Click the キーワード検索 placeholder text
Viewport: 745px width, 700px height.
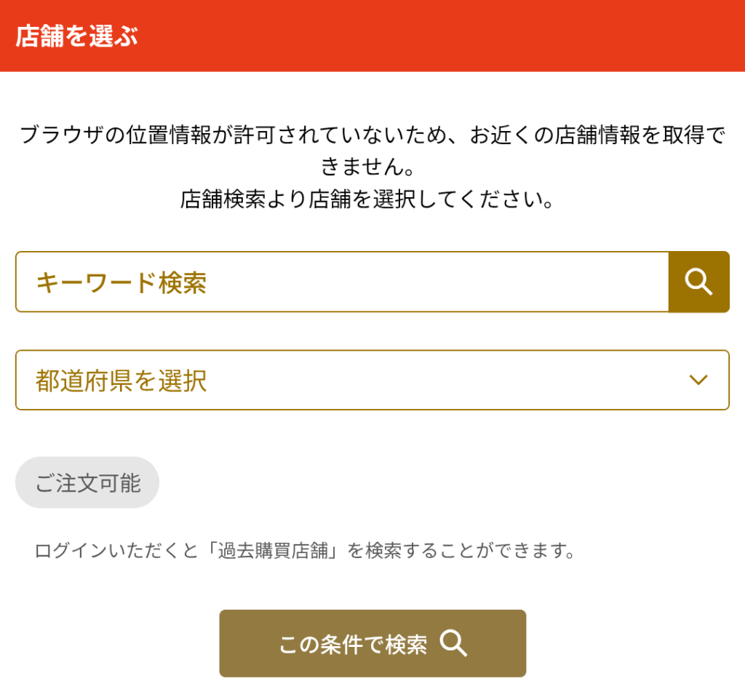click(x=121, y=282)
